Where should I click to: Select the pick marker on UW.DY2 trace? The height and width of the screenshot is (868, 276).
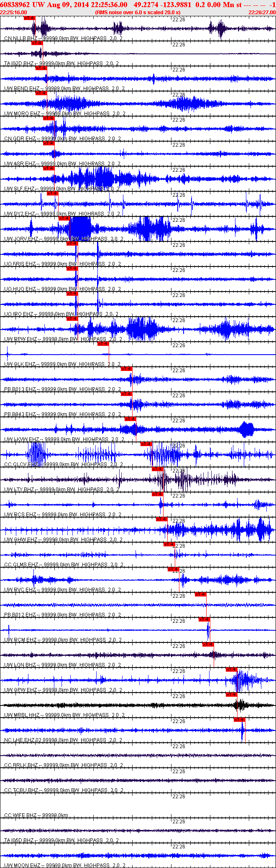click(53, 193)
